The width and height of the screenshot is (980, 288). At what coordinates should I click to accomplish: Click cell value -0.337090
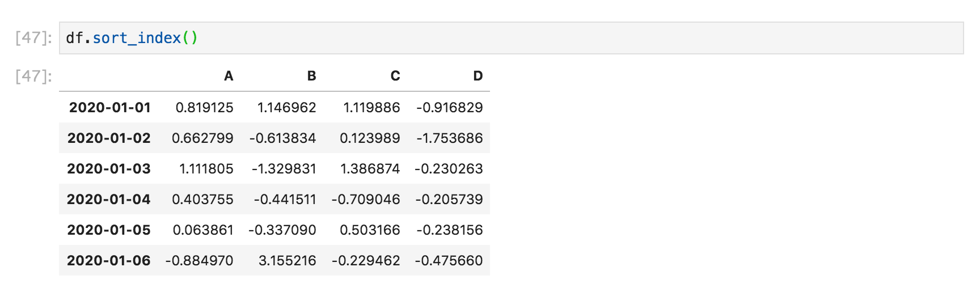282,230
